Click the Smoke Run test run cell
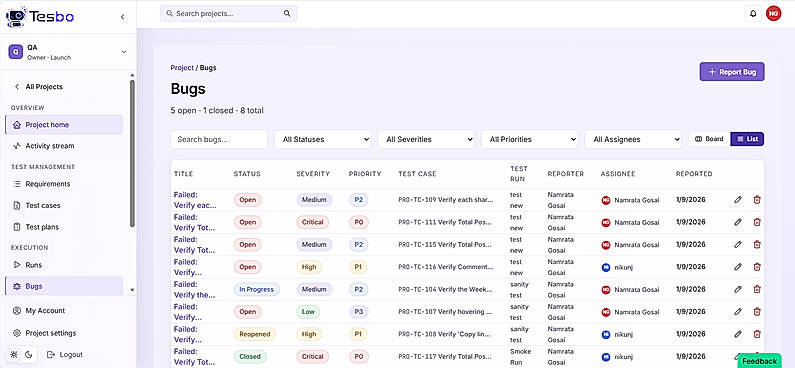The width and height of the screenshot is (795, 368). click(x=520, y=356)
